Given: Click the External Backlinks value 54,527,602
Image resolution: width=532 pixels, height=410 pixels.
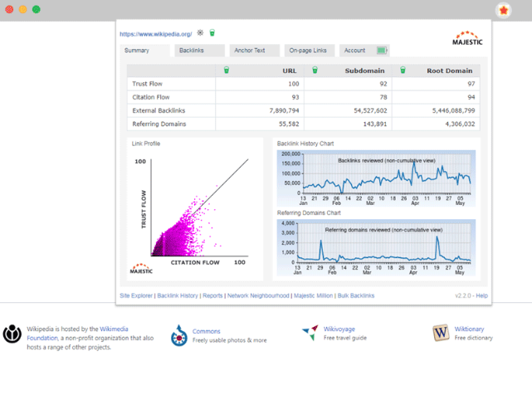Looking at the screenshot, I should click(370, 110).
